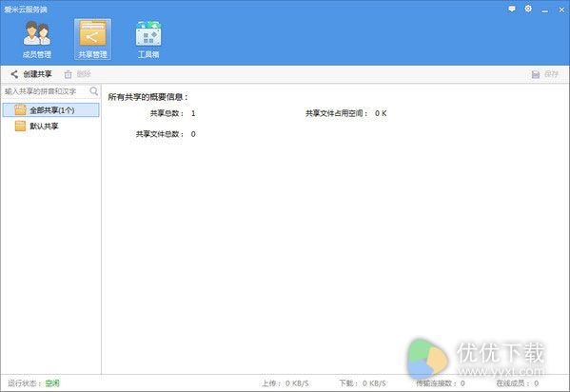Screen dimensions: 570x392
Task: Click the 删除 delete toolbar button
Action: (x=77, y=74)
